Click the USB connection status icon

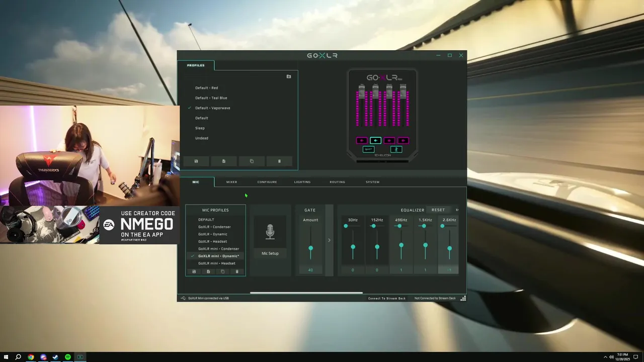(183, 298)
